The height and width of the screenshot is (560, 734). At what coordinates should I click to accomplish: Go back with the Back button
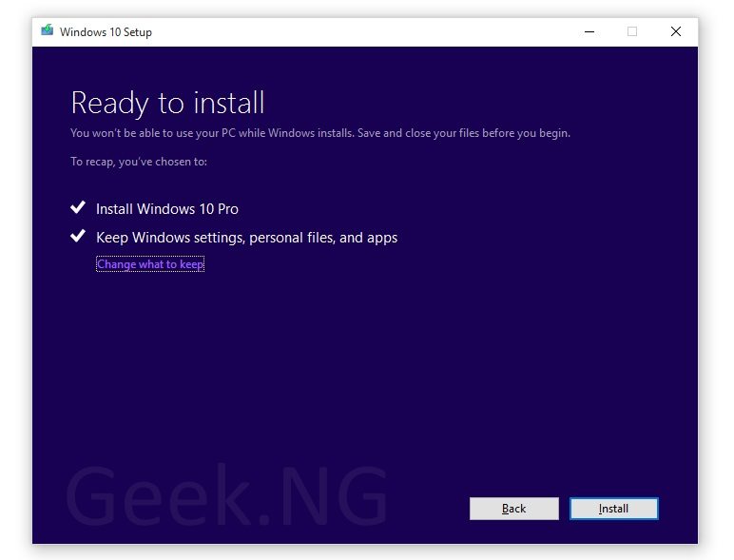[x=514, y=509]
